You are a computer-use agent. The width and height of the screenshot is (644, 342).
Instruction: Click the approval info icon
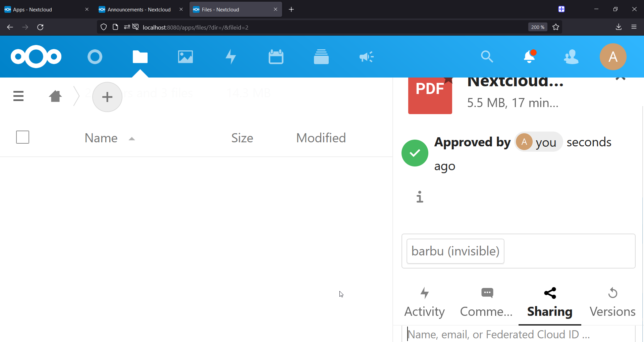(x=420, y=197)
